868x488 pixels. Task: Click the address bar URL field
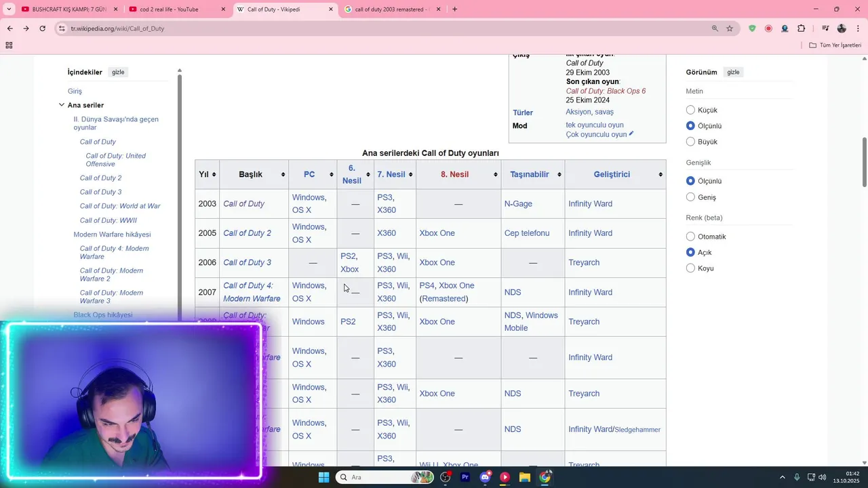pyautogui.click(x=380, y=28)
